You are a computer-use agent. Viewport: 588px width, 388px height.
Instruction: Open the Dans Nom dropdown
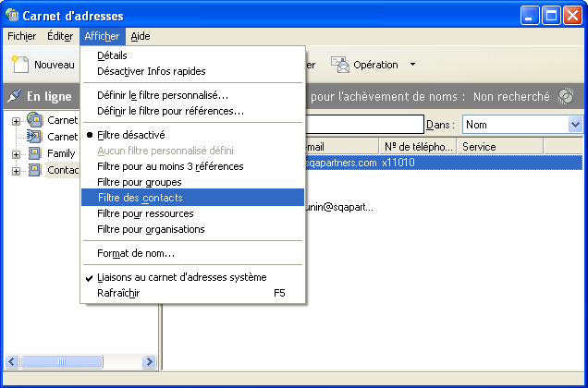(x=575, y=124)
